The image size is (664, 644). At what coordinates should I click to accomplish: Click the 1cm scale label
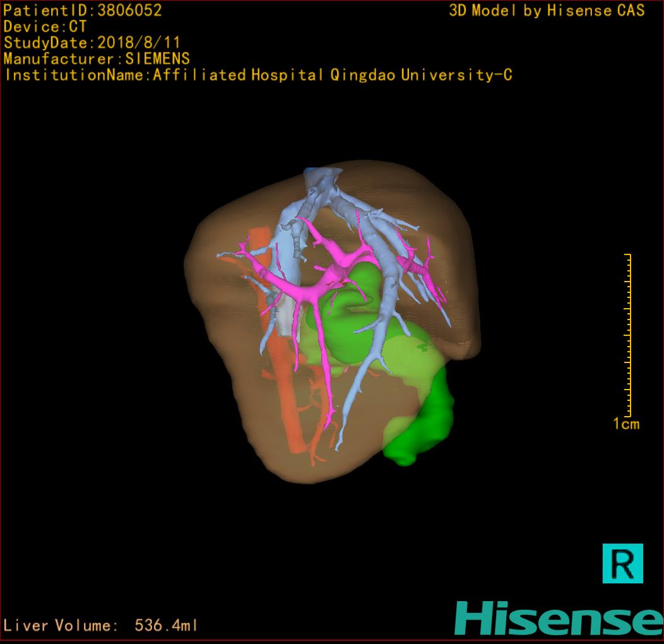point(625,424)
